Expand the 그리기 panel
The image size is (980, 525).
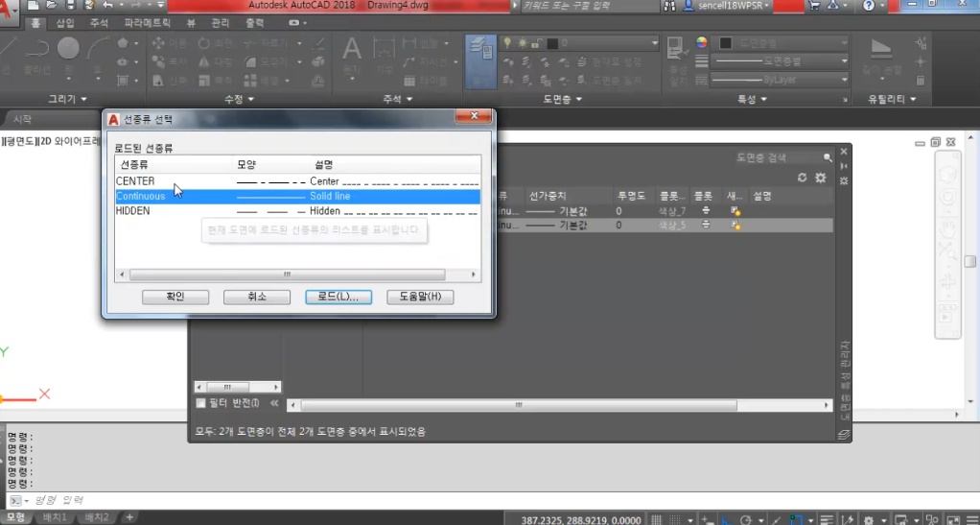(x=67, y=99)
